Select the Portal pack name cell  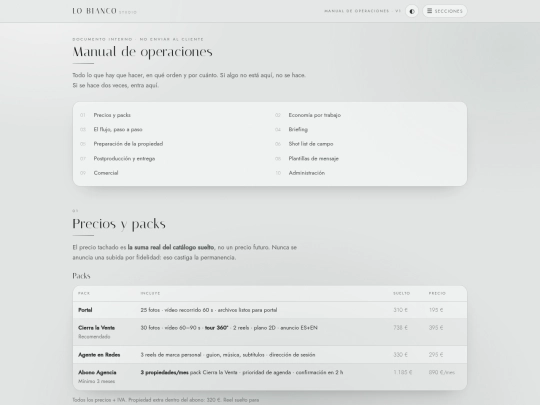85,310
